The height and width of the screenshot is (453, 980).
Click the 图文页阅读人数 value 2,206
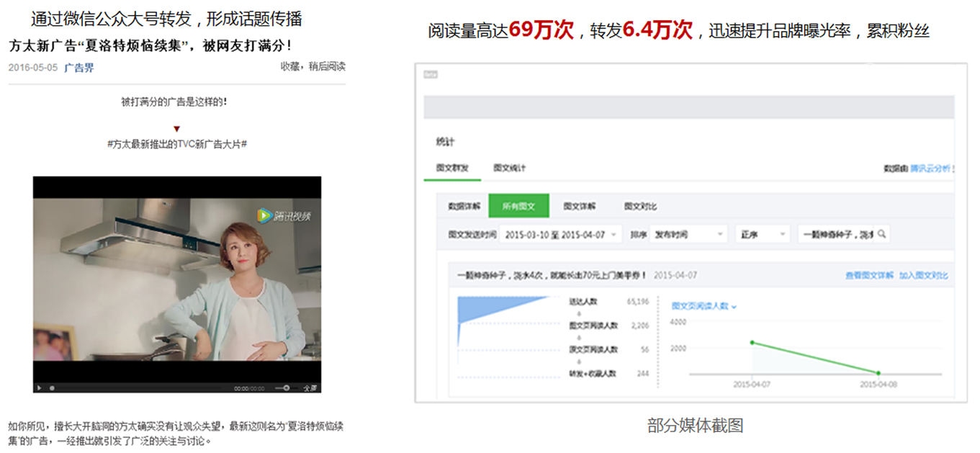640,326
